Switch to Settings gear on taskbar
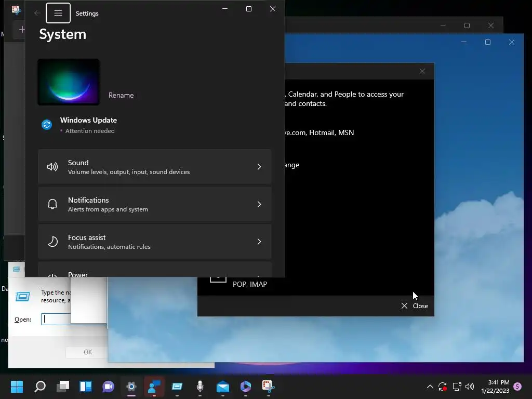Viewport: 532px width, 399px height. coord(131,387)
